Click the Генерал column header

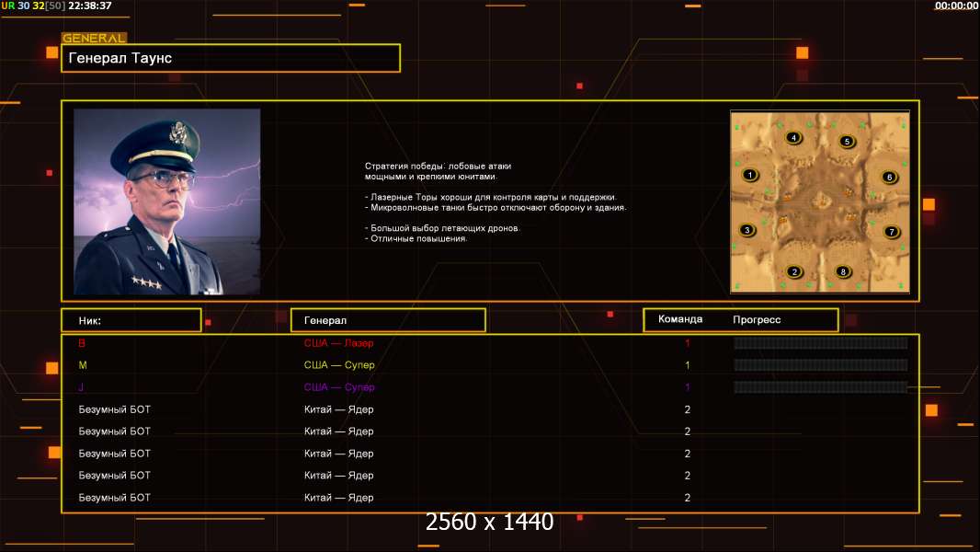[x=388, y=320]
